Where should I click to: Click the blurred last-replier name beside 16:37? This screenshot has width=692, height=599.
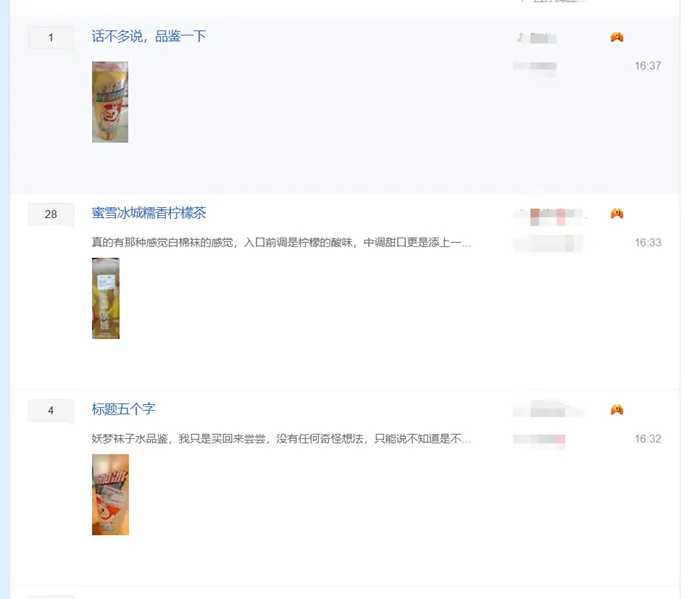(x=534, y=66)
